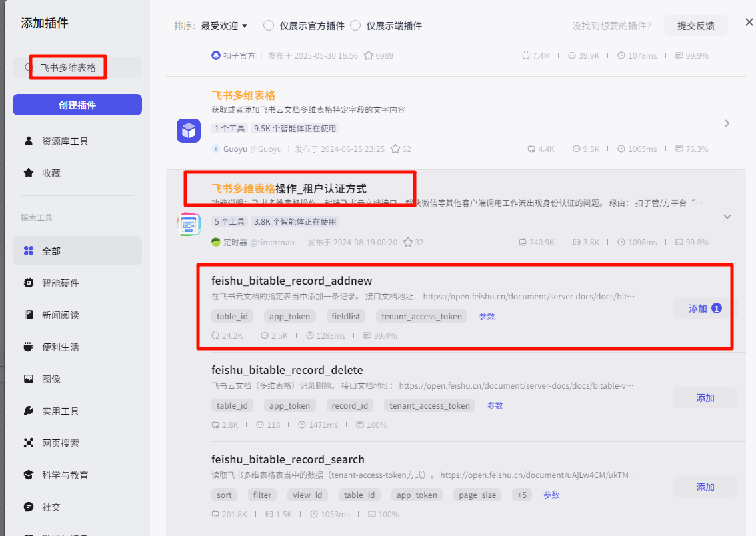Collapse the 租户认证方式 plugin tools list

pos(727,217)
